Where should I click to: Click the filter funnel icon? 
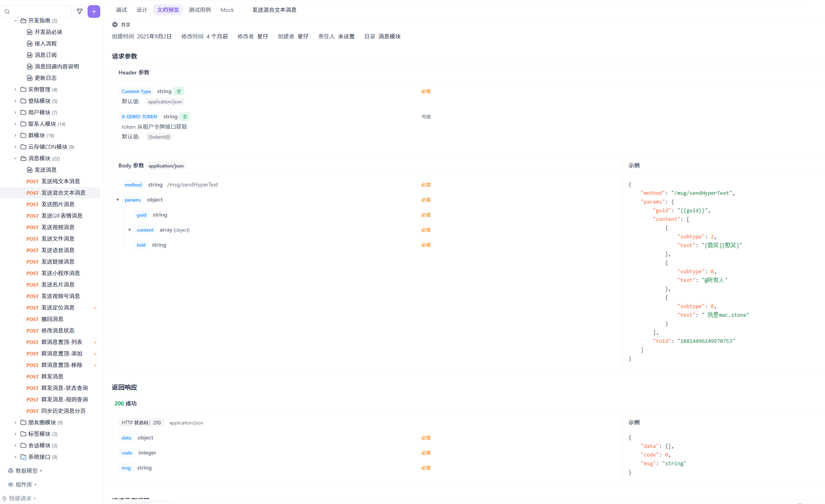click(x=80, y=11)
